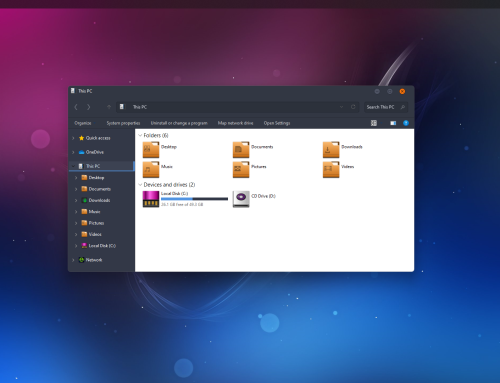Collapse the Devices and drives (2) group

pos(140,185)
